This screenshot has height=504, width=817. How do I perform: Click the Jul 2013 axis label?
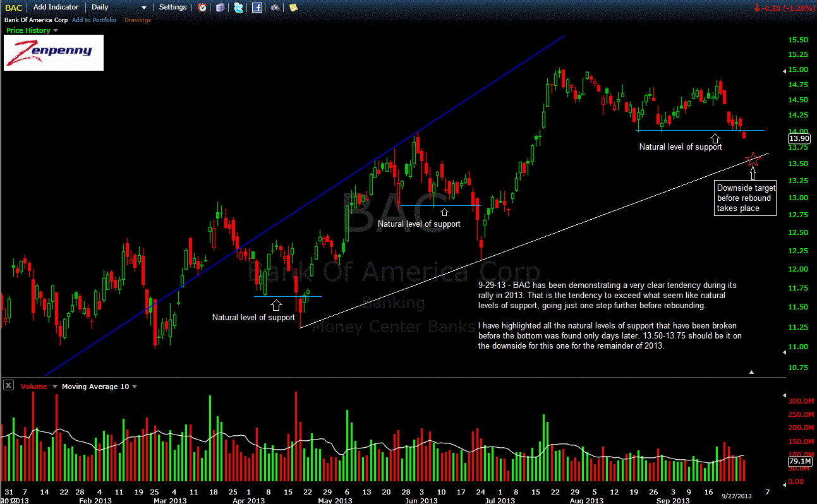pos(500,500)
